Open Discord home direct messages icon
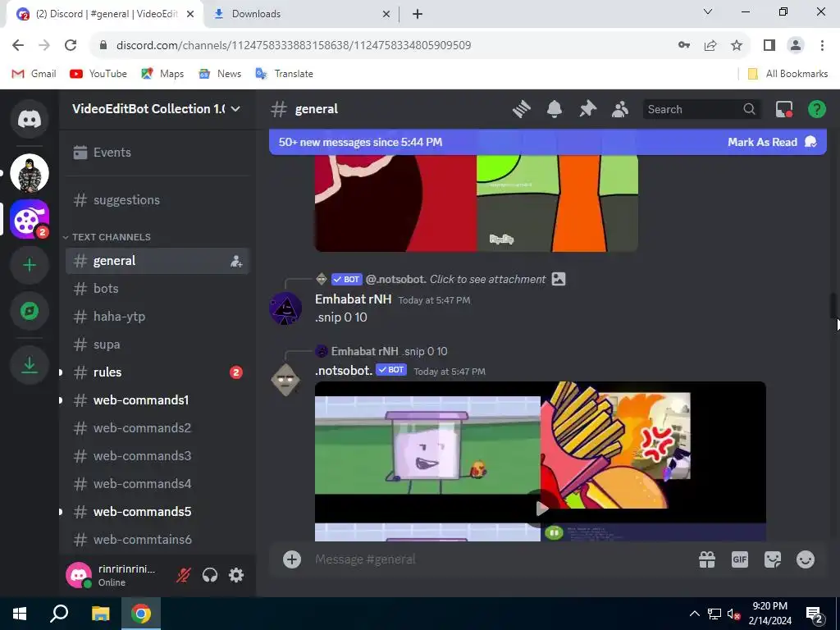 point(30,119)
